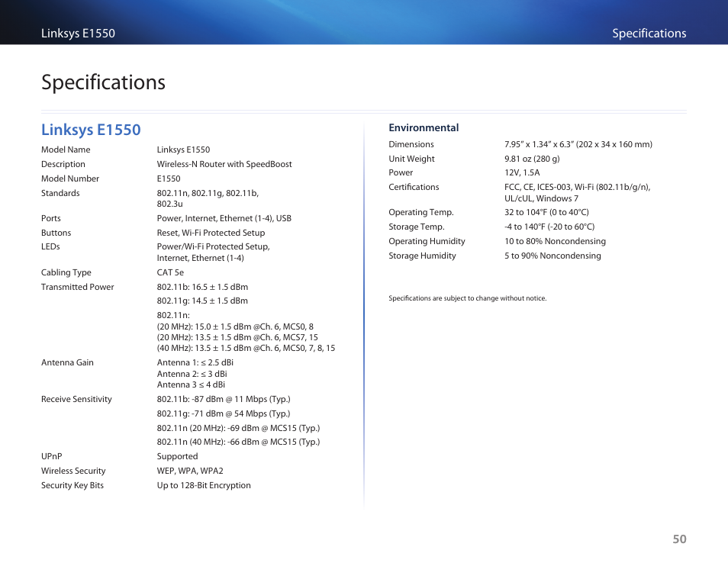Select the 'Model Name' label
Viewport: 728px width, 563px height.
click(x=66, y=150)
